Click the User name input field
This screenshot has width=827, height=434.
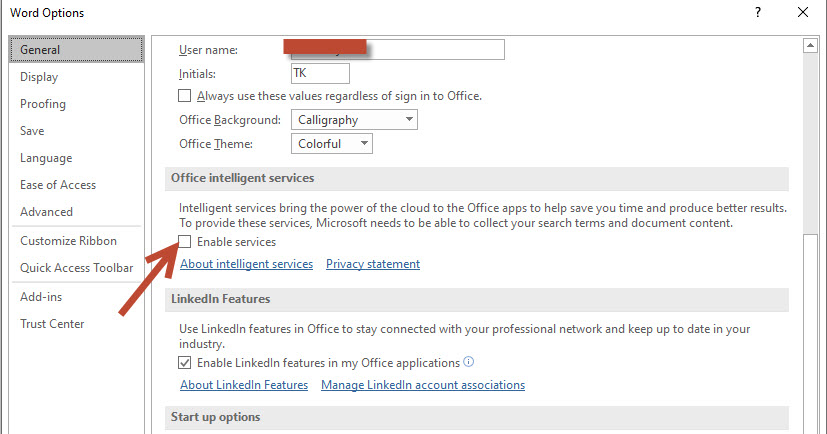pos(397,49)
